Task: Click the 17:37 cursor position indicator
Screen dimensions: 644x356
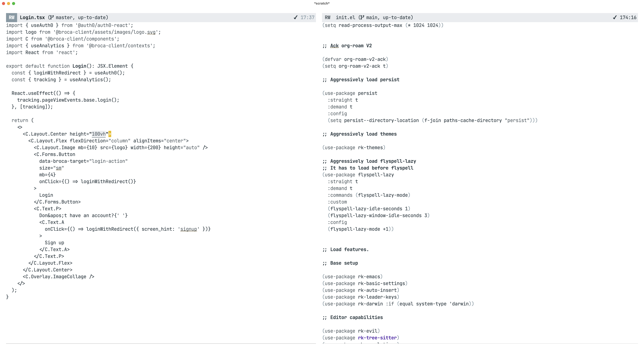Action: point(307,17)
